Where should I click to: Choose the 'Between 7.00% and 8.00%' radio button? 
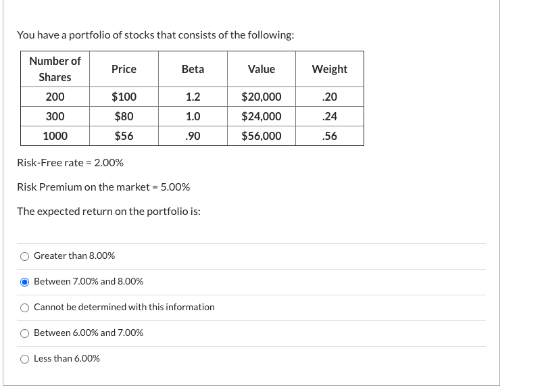click(x=24, y=282)
